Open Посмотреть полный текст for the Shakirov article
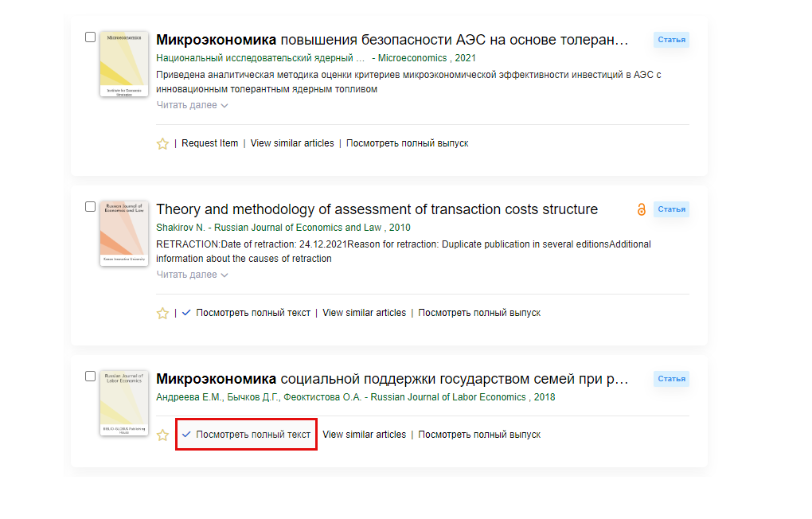This screenshot has height=519, width=812. coord(253,313)
